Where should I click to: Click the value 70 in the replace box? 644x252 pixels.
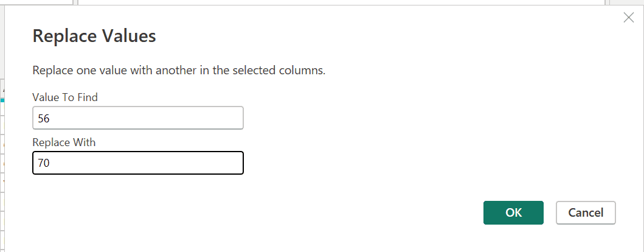[x=44, y=163]
